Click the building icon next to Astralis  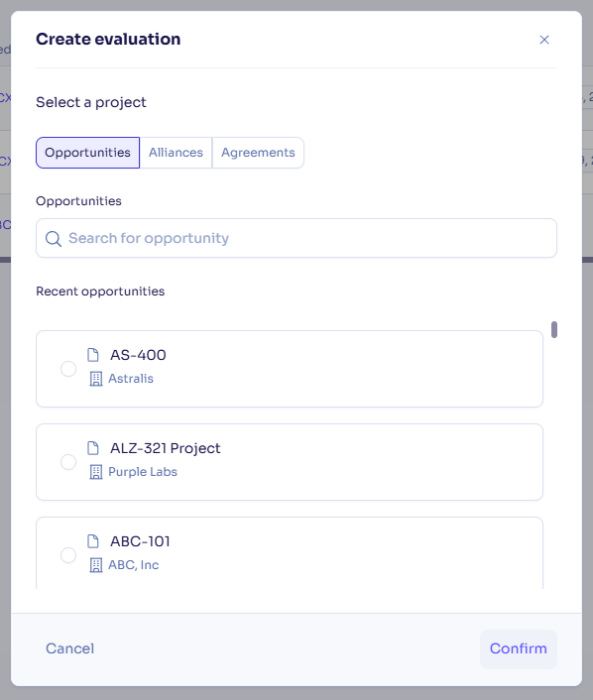point(96,379)
